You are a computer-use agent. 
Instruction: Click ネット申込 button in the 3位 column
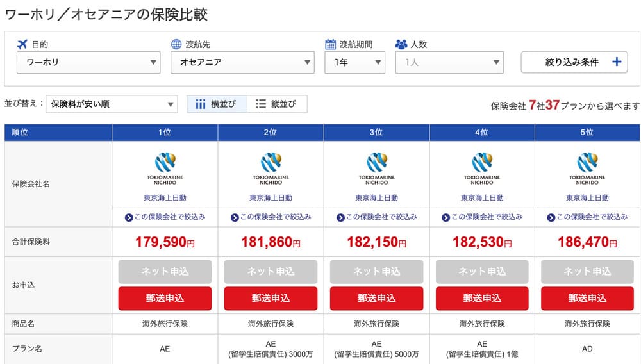click(x=376, y=272)
